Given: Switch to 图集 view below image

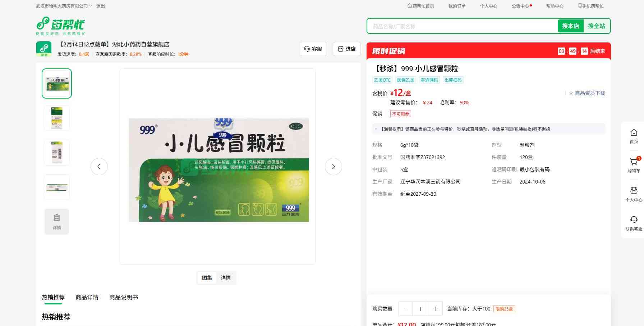Looking at the screenshot, I should click(x=207, y=278).
